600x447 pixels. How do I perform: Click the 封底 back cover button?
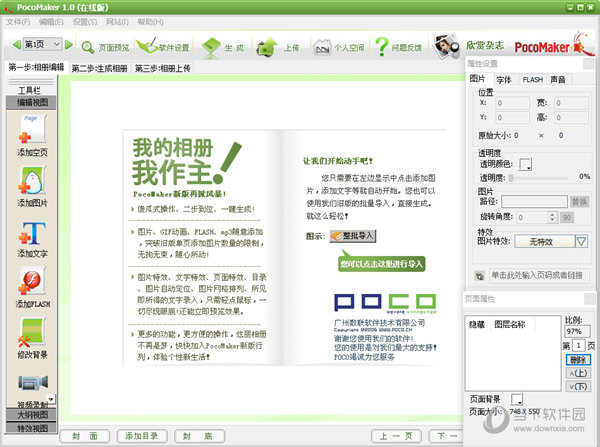[199, 436]
